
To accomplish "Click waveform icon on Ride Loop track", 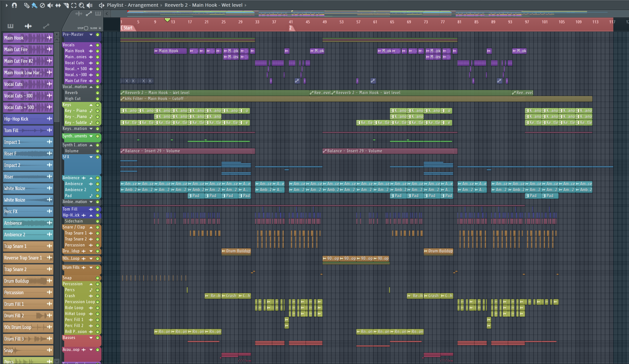I will click(91, 308).
